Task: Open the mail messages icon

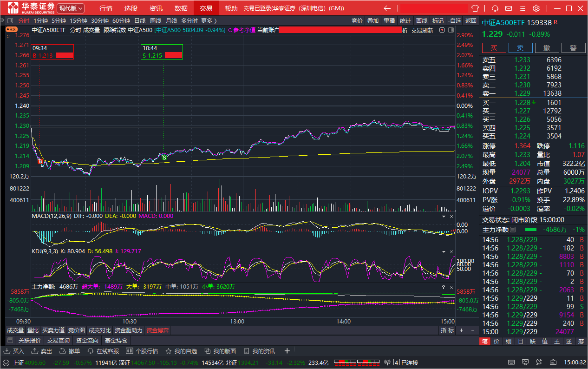Action: [x=509, y=8]
